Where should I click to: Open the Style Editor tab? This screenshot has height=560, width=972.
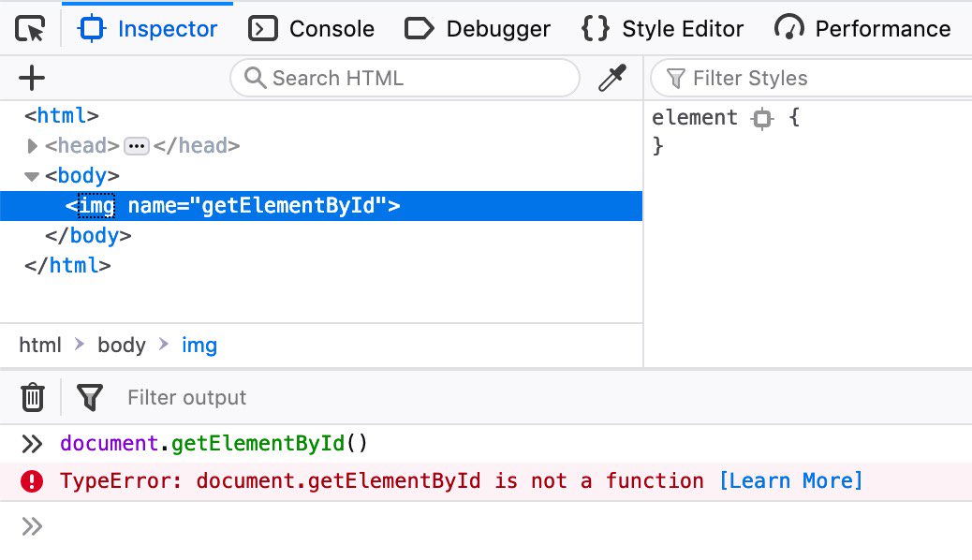click(662, 28)
